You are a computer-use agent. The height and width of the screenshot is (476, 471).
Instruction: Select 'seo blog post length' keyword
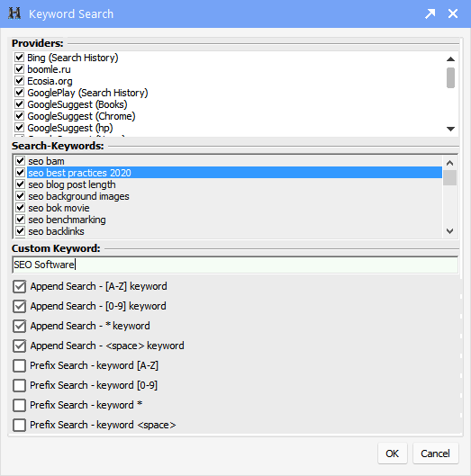(72, 184)
